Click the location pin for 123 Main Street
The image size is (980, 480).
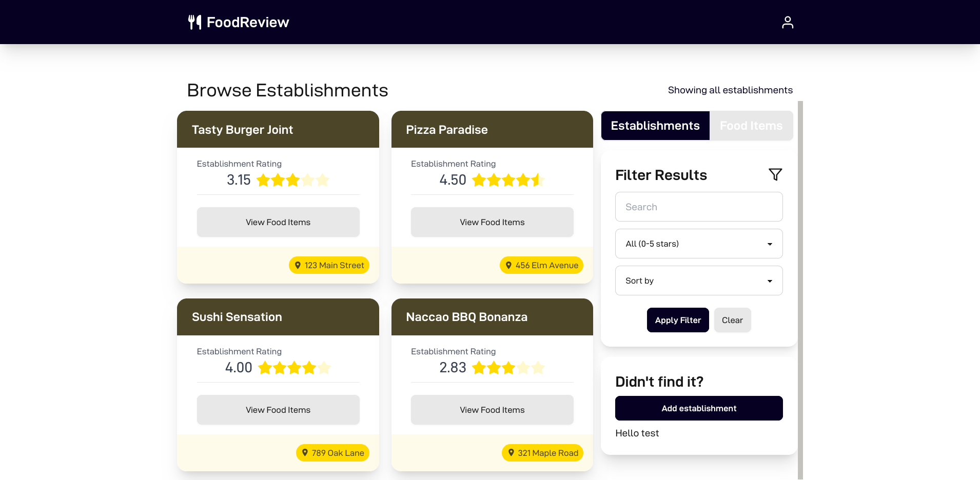point(298,265)
